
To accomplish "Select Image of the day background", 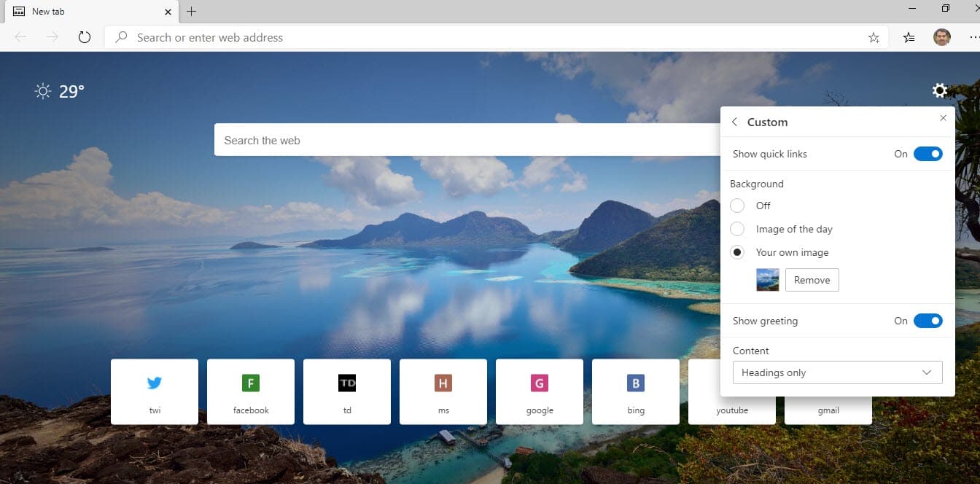I will point(737,229).
